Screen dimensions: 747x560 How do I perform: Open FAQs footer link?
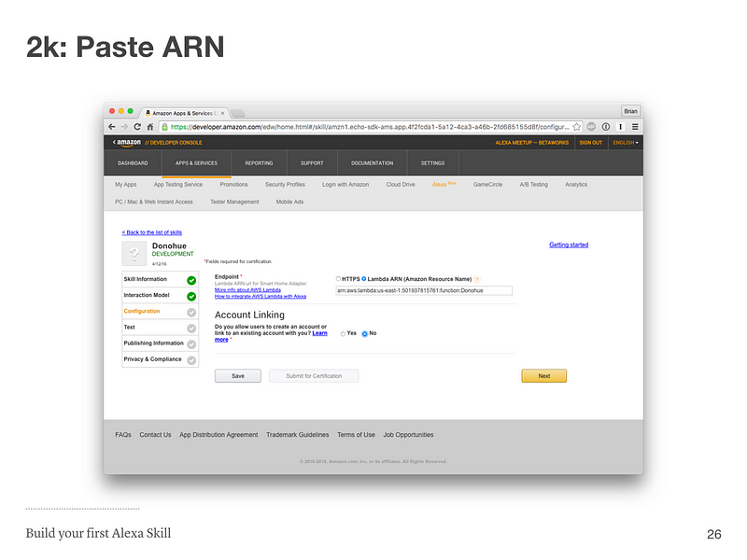(x=123, y=435)
